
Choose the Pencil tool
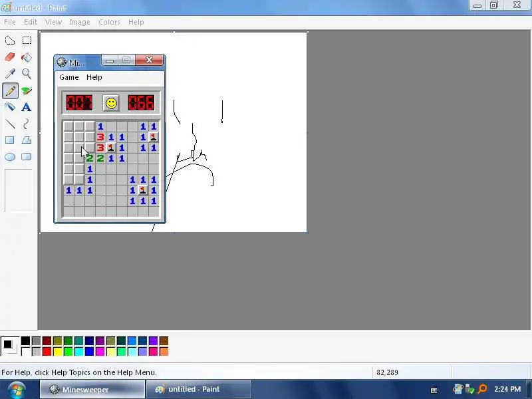click(10, 90)
